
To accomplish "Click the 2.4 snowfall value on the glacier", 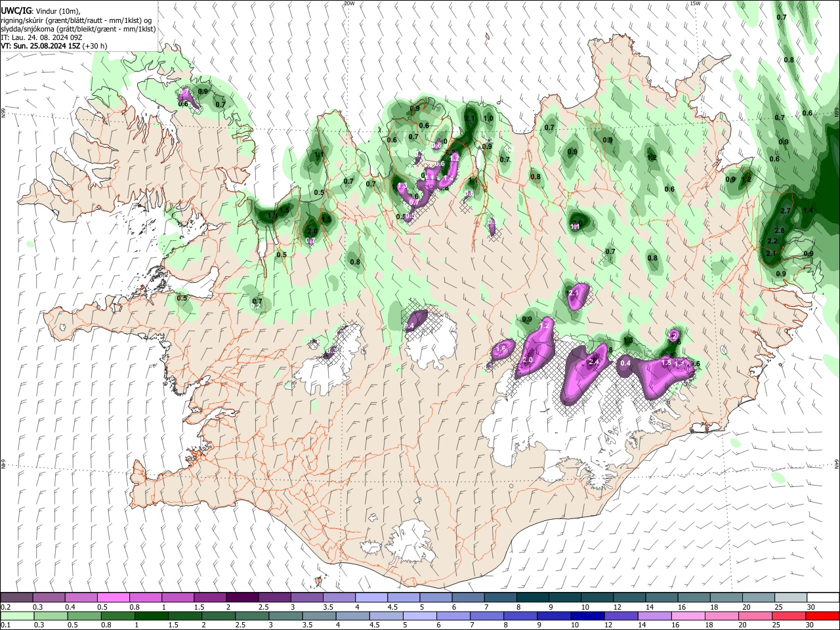I will point(595,362).
